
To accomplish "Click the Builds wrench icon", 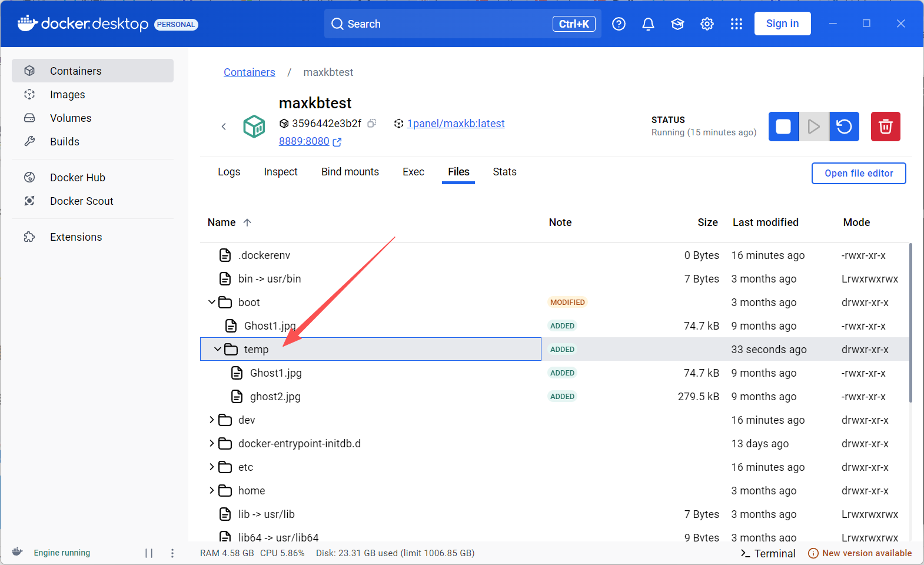I will (x=29, y=141).
